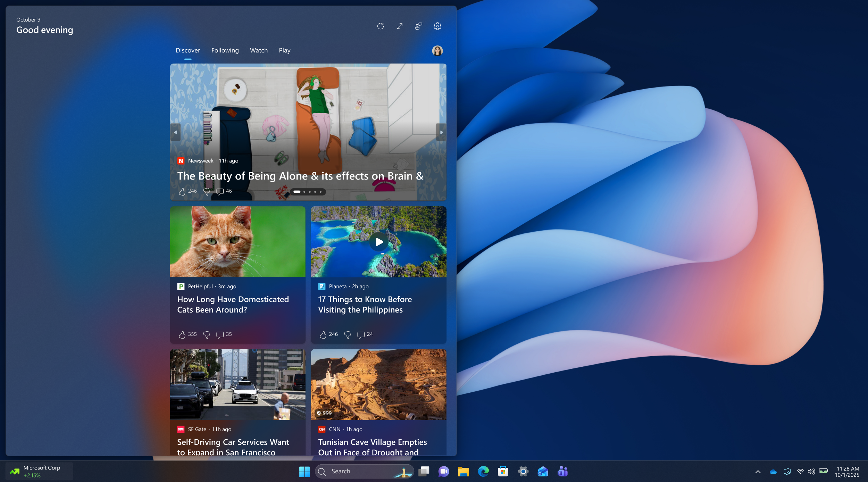The image size is (868, 482).
Task: Click the Newsweek source label
Action: [x=201, y=161]
